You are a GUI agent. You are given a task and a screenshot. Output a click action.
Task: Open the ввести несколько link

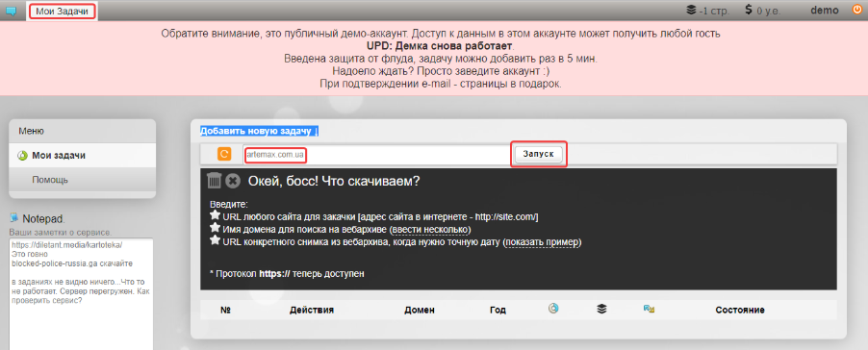[x=431, y=229]
